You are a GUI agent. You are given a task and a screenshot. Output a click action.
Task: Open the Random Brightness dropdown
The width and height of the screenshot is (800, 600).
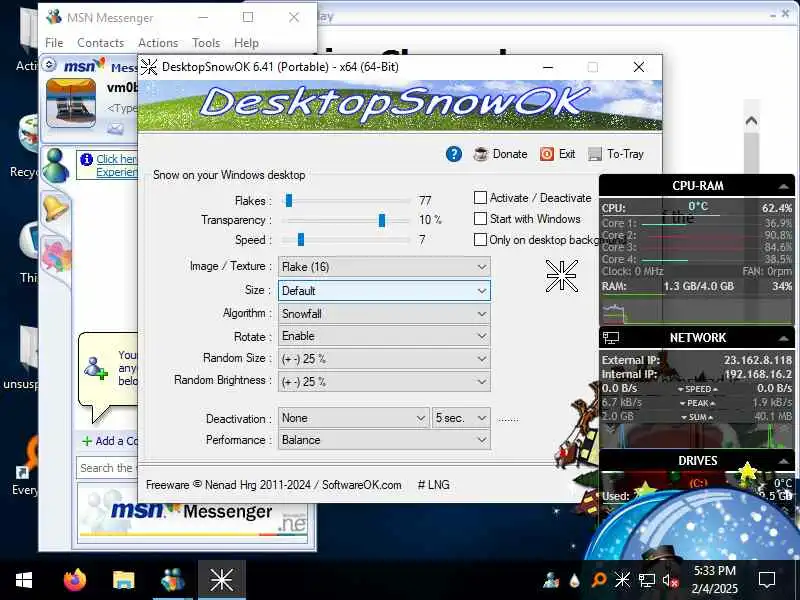coord(384,382)
